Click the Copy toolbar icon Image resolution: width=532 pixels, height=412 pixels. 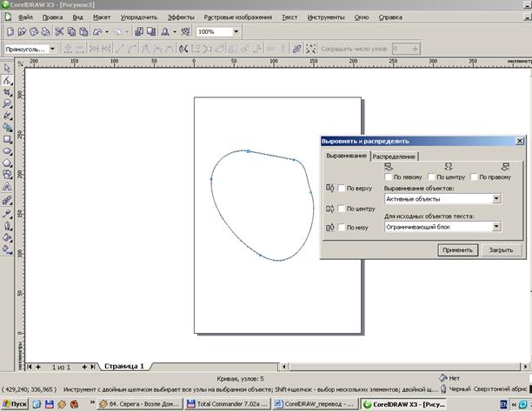[71, 31]
